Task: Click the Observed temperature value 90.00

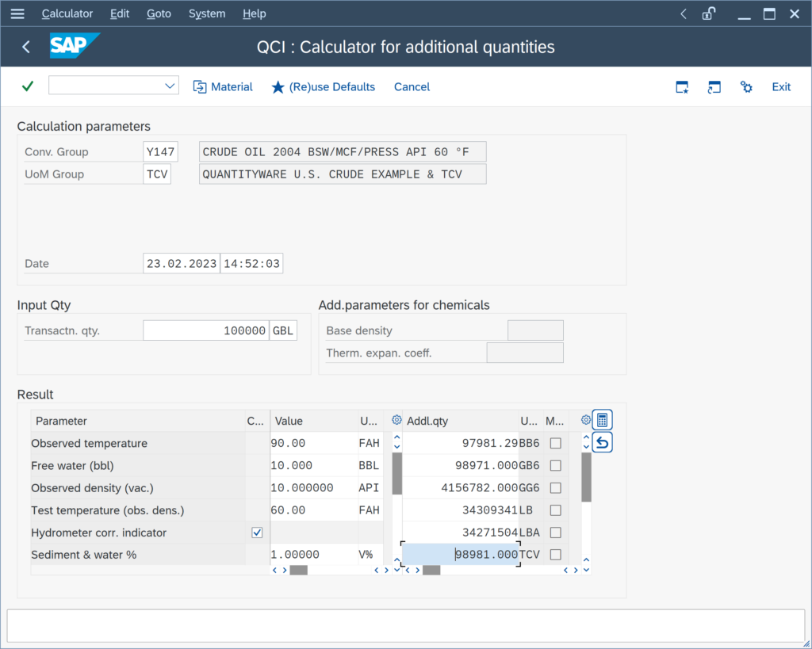Action: (314, 443)
